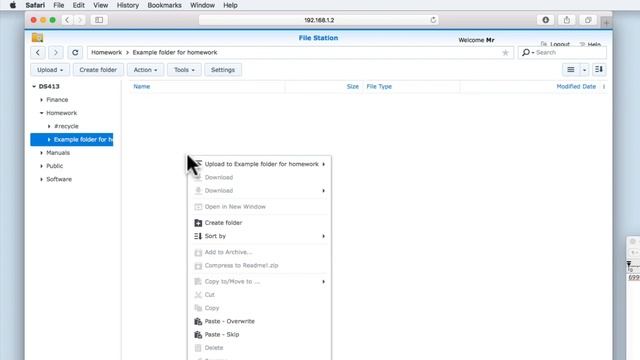640x360 pixels.
Task: Click the Safari share icon
Action: (x=567, y=20)
